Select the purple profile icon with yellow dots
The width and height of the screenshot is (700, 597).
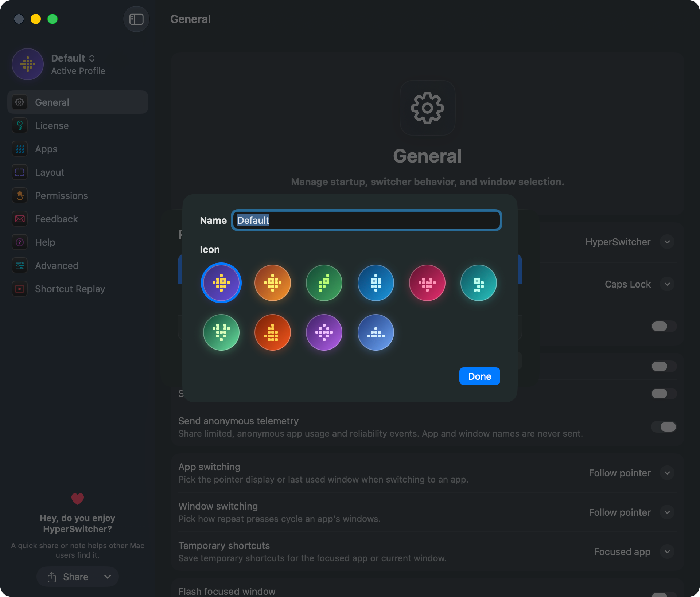click(x=221, y=283)
